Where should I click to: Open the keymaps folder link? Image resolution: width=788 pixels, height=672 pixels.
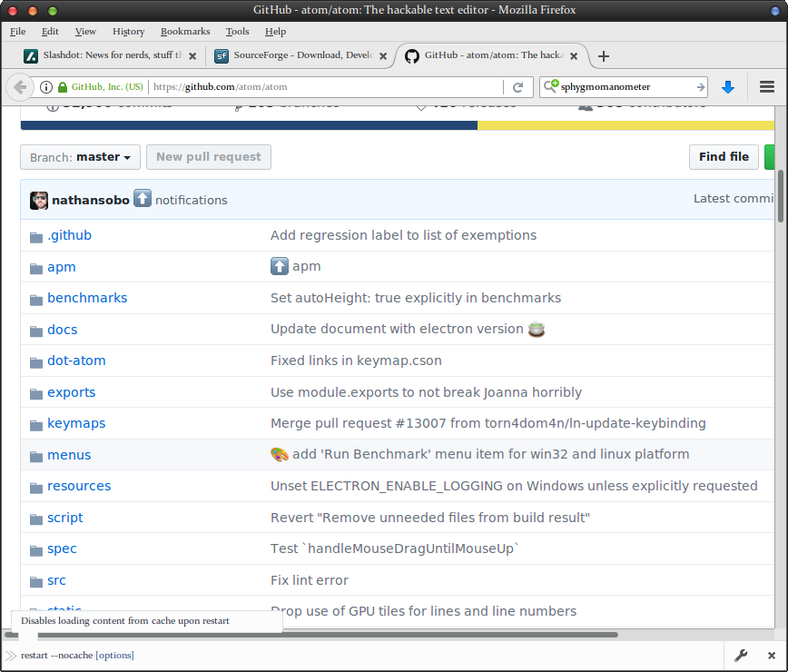(x=76, y=423)
